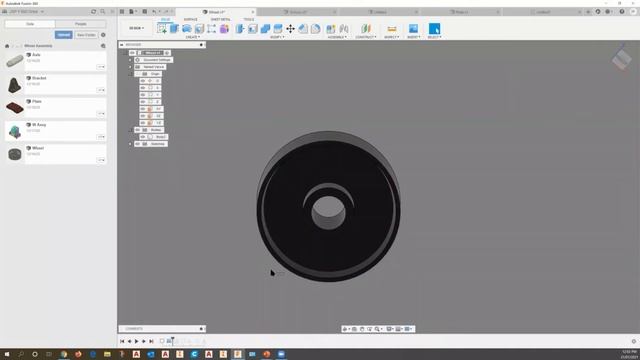Open the Design workspace dropdown

pyautogui.click(x=137, y=28)
